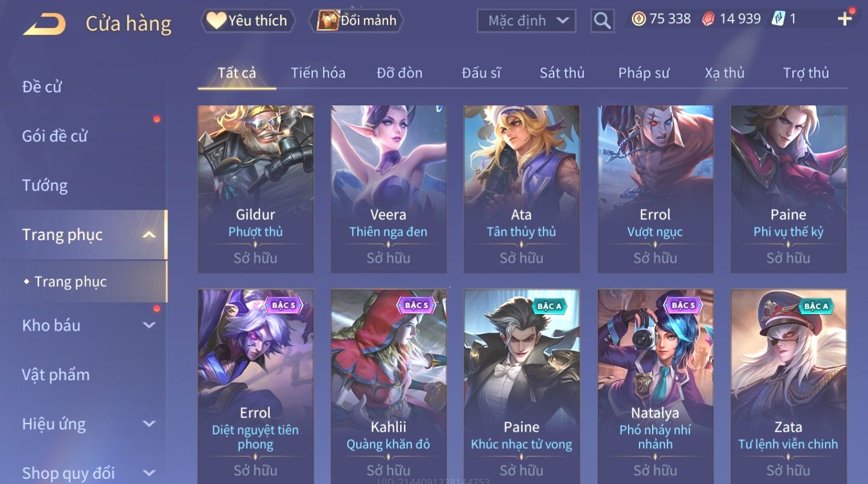Click the red ruby currency icon

tap(708, 19)
